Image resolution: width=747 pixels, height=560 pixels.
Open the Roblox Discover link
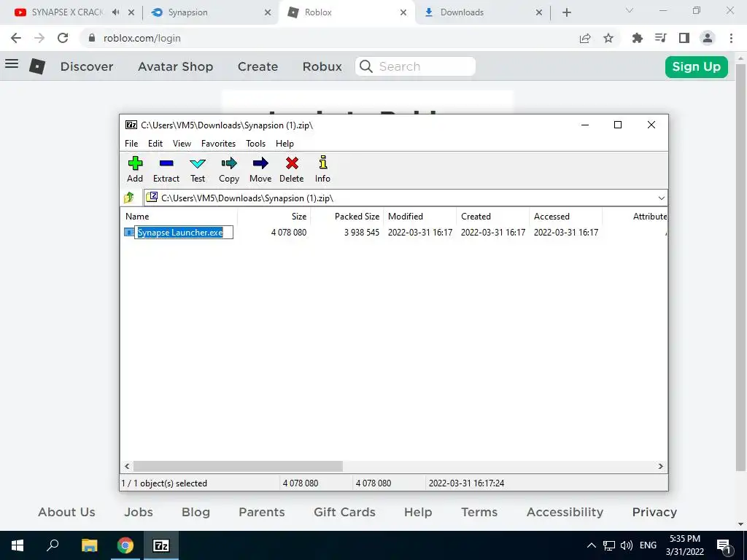[87, 66]
